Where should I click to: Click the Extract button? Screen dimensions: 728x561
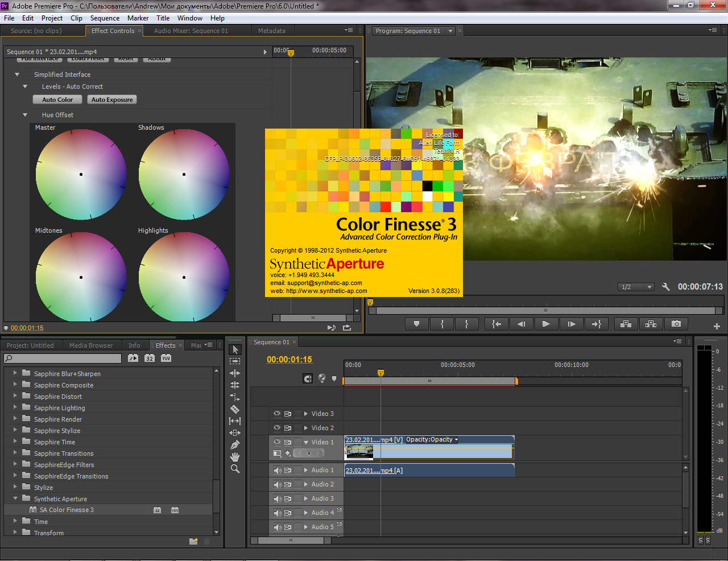[651, 324]
